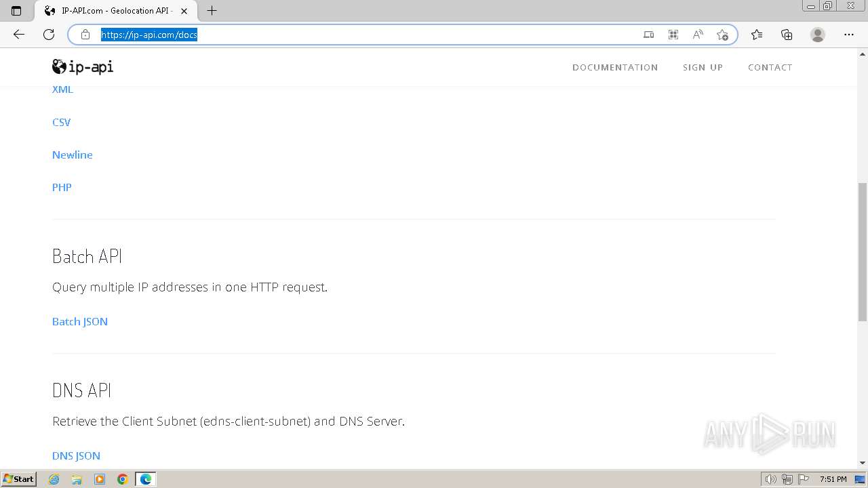Add this page to favorites
The width and height of the screenshot is (868, 488).
722,35
